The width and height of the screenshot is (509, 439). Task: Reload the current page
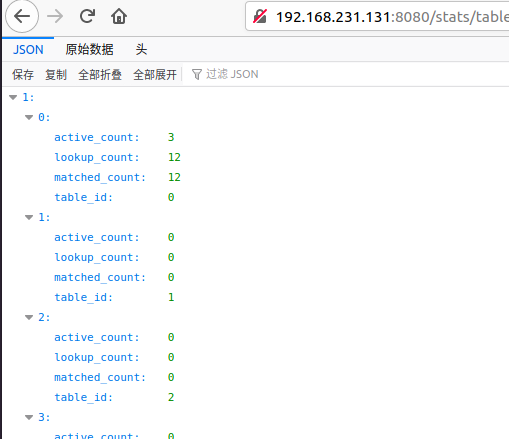(x=87, y=16)
